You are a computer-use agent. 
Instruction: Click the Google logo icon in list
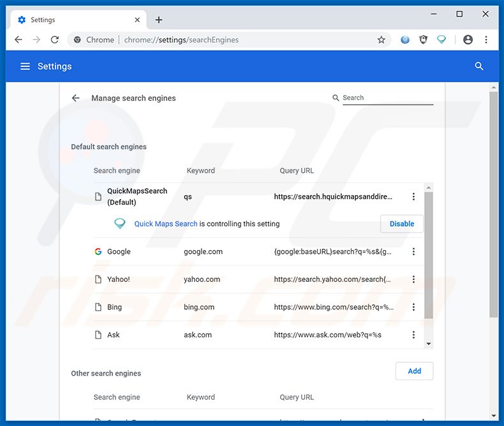pyautogui.click(x=98, y=251)
